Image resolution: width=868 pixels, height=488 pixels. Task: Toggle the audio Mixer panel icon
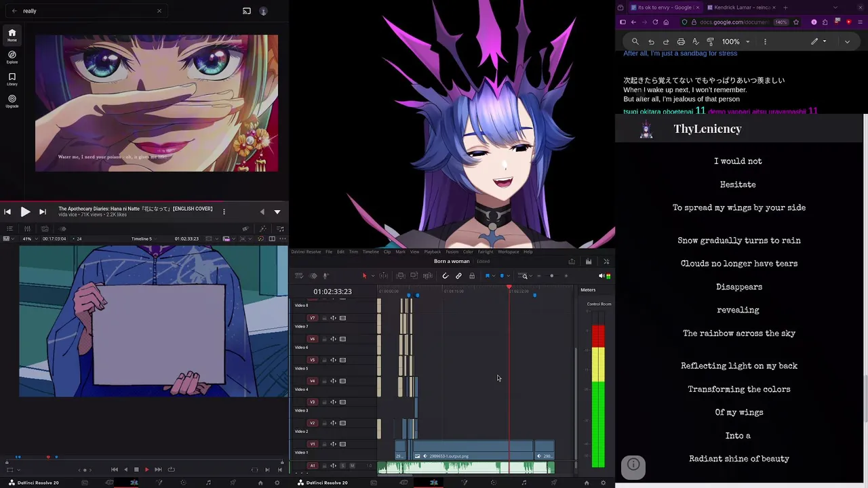pyautogui.click(x=589, y=262)
